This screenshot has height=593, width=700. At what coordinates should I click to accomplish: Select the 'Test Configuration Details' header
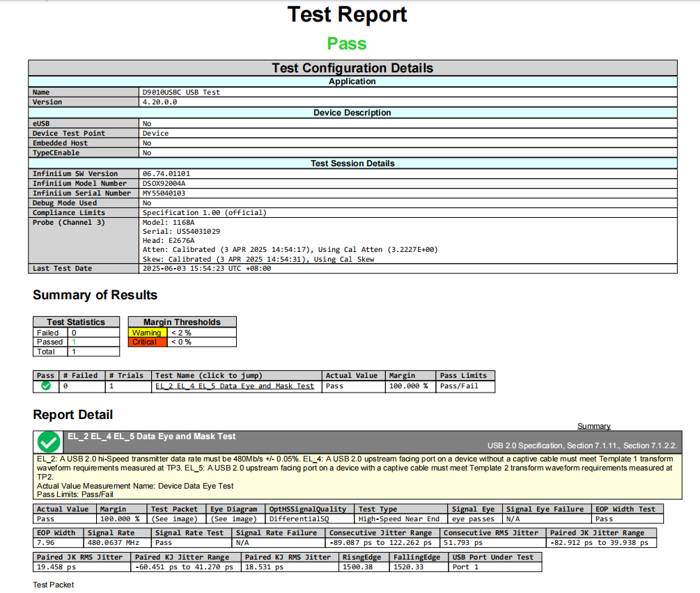coord(352,68)
